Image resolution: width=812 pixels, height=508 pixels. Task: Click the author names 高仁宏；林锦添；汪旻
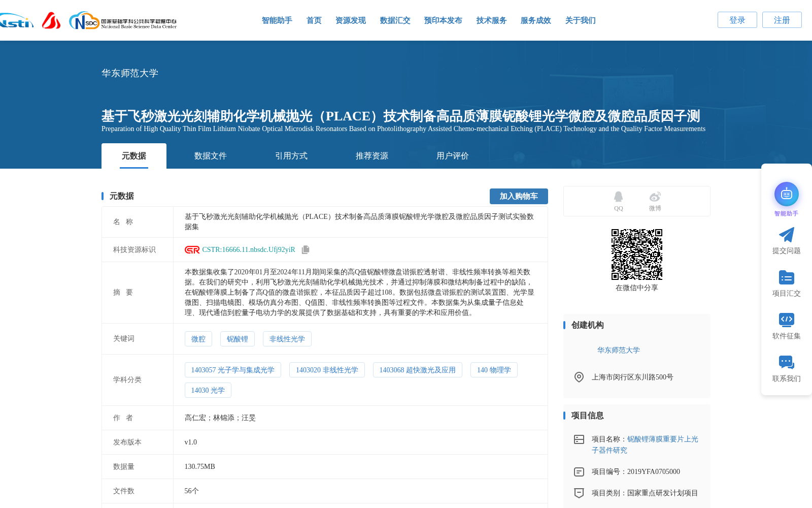pyautogui.click(x=220, y=418)
